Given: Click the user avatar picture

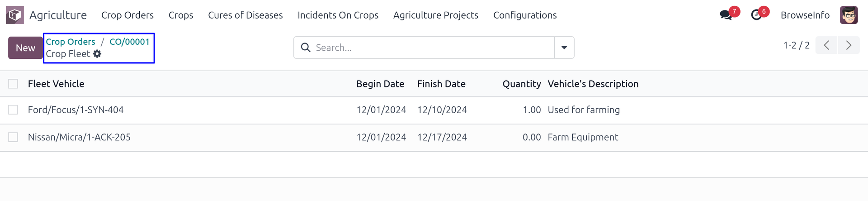Looking at the screenshot, I should 849,15.
